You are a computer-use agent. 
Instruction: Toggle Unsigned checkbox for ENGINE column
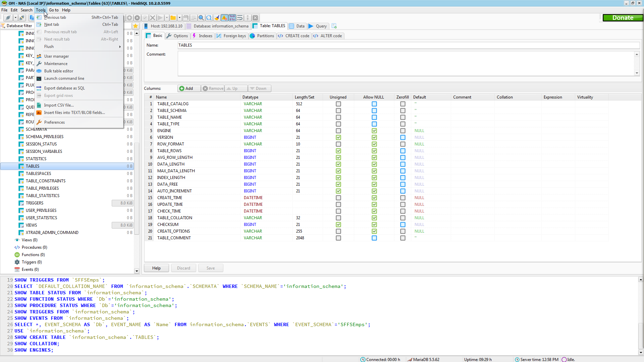[338, 131]
